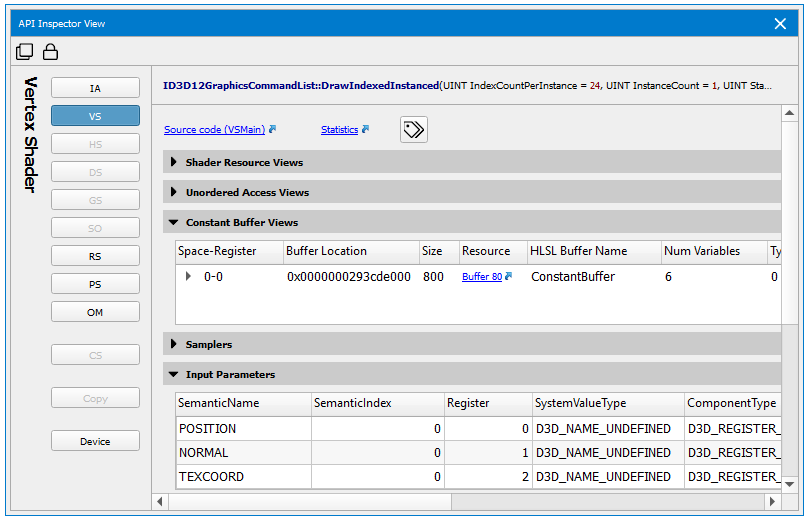
Task: Select the PS pipeline stage
Action: click(x=95, y=285)
